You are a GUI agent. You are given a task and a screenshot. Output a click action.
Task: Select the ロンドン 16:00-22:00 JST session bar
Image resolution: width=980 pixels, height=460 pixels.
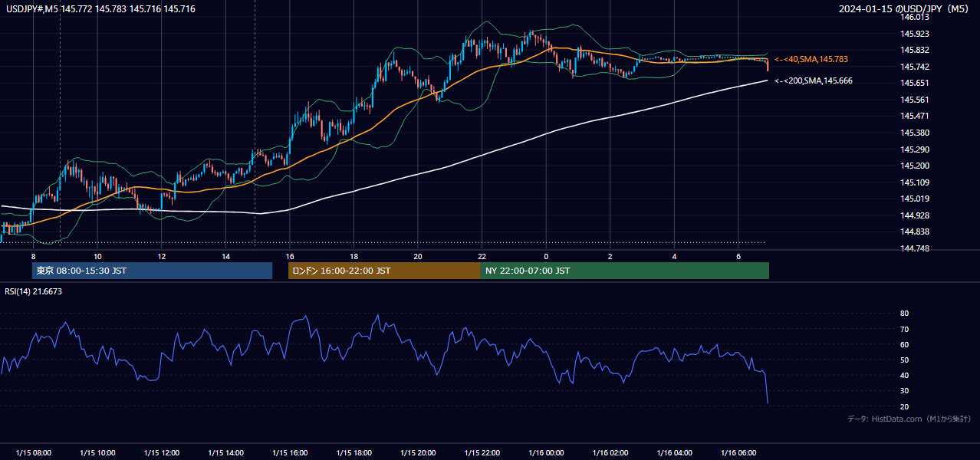(384, 271)
